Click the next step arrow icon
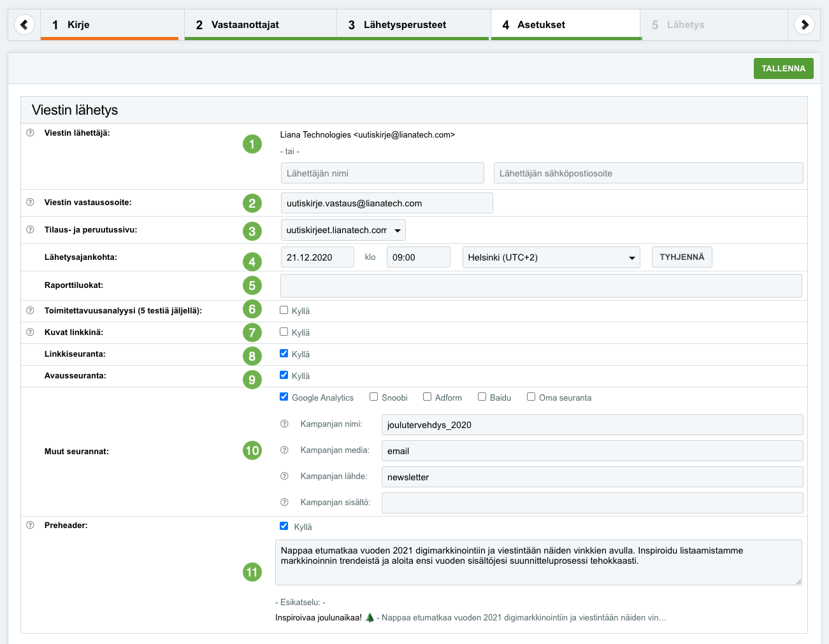The height and width of the screenshot is (644, 829). pyautogui.click(x=804, y=25)
